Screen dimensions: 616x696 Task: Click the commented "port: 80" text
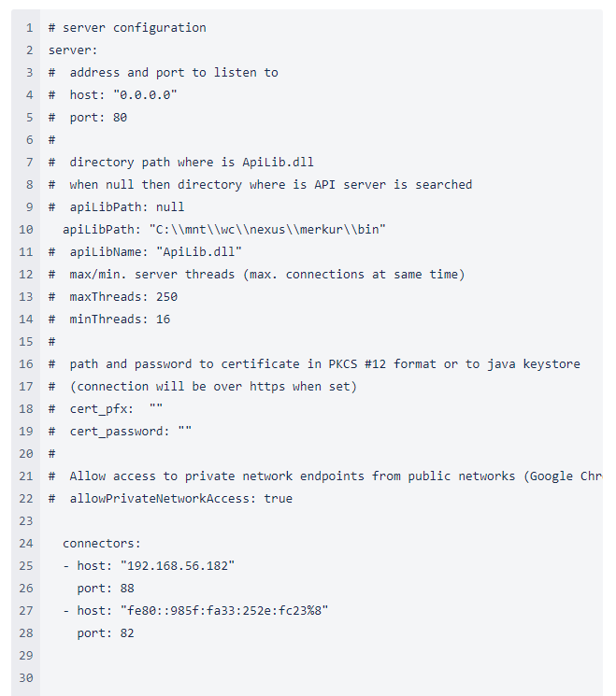tap(98, 118)
